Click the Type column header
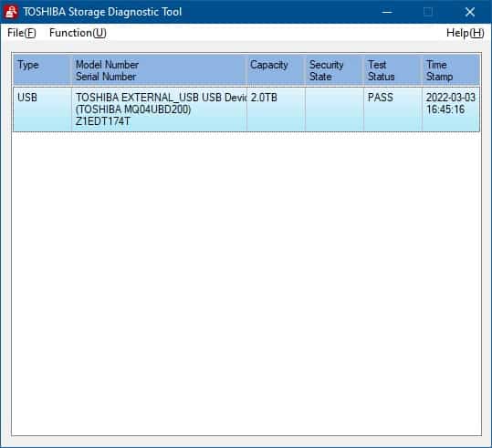This screenshot has width=492, height=448. click(43, 70)
